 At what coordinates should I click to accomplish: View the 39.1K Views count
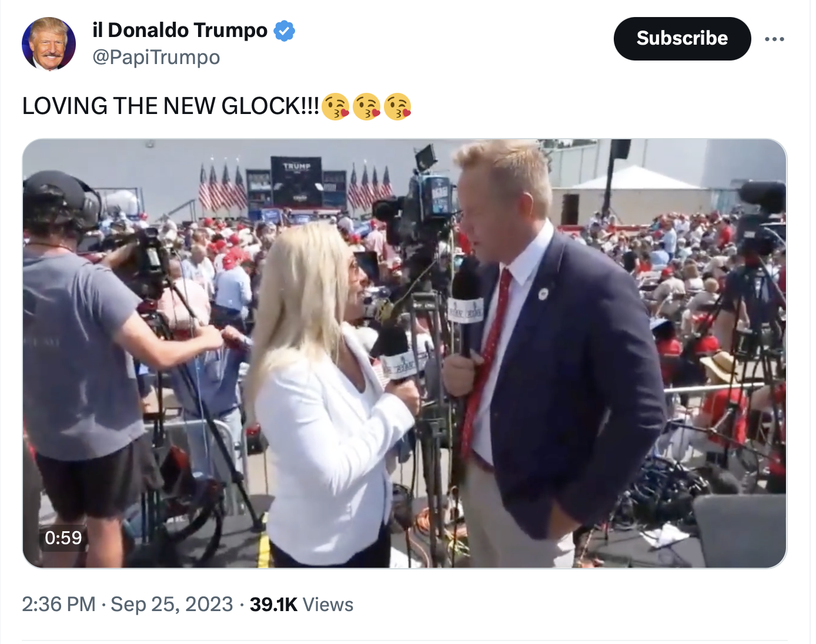pyautogui.click(x=302, y=604)
